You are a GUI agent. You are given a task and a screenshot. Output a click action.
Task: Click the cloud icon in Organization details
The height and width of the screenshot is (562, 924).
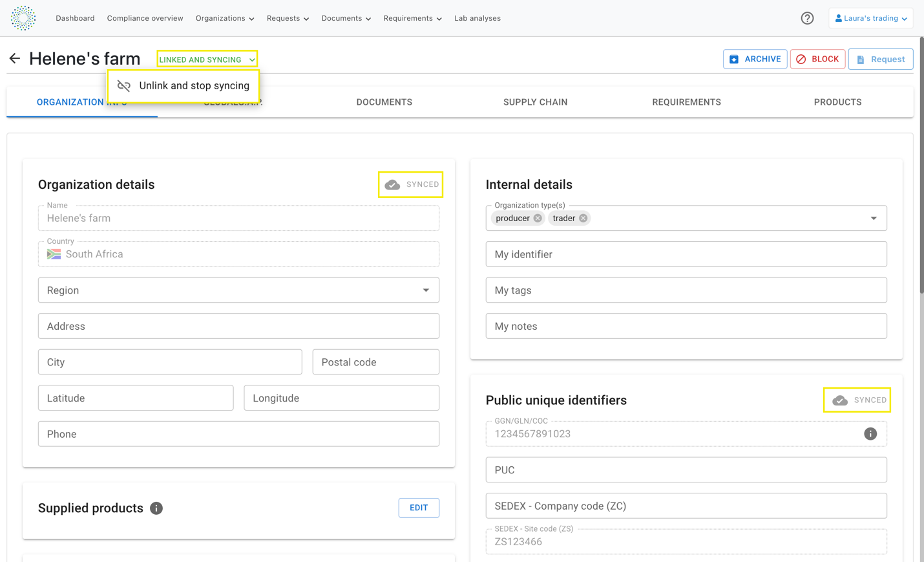tap(392, 184)
